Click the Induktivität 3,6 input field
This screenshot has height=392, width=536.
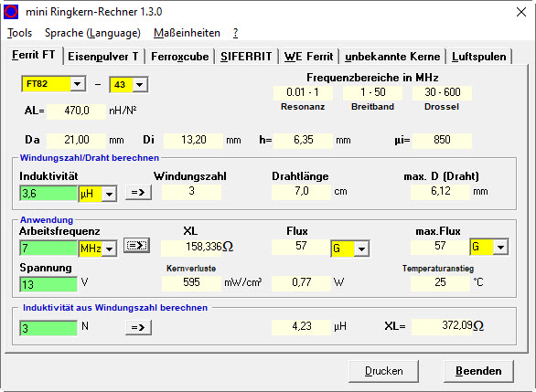(x=48, y=194)
